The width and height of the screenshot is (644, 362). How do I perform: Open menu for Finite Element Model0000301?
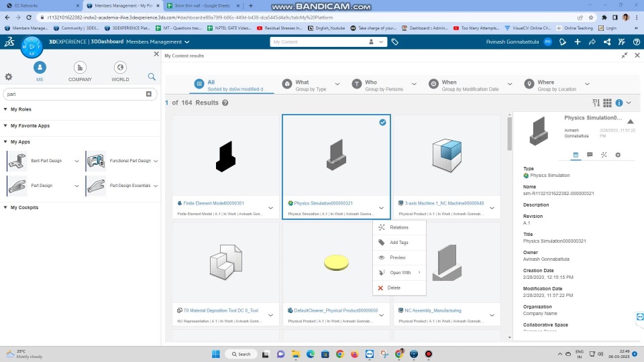270,208
